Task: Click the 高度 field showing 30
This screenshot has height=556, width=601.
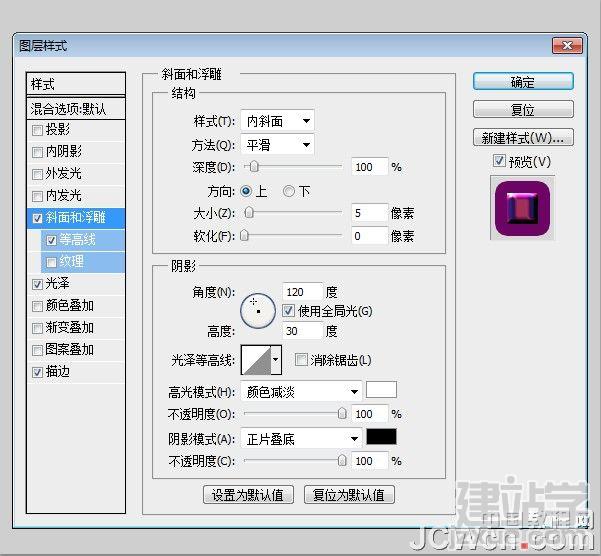Action: (x=302, y=331)
